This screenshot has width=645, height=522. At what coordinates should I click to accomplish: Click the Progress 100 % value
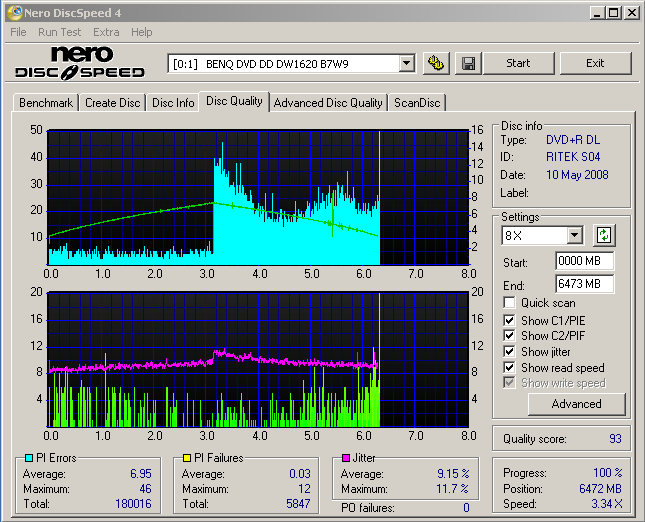tap(608, 473)
